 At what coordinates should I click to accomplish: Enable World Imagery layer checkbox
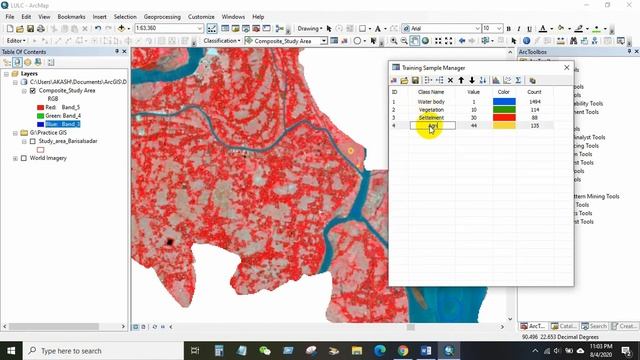[x=24, y=158]
